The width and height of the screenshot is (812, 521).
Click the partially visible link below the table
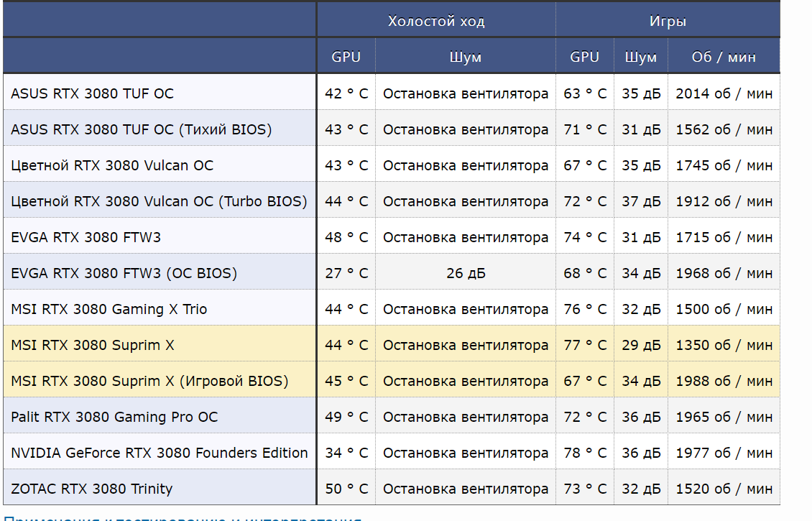click(183, 517)
